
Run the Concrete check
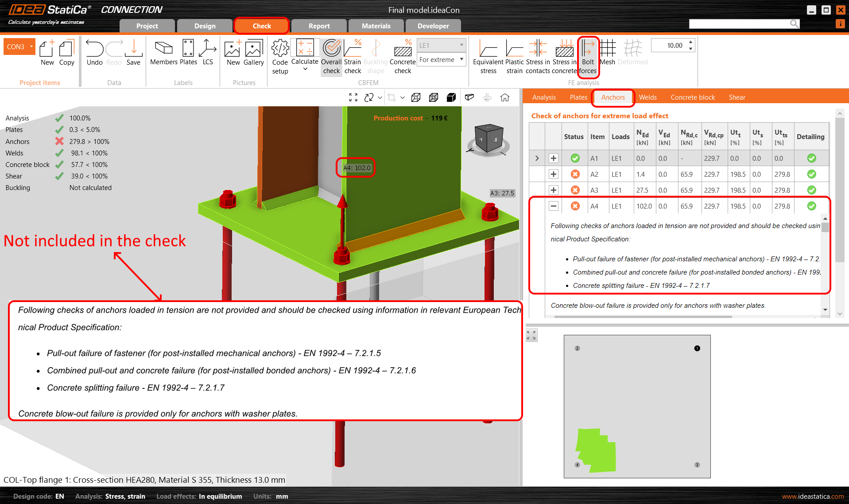coord(403,57)
